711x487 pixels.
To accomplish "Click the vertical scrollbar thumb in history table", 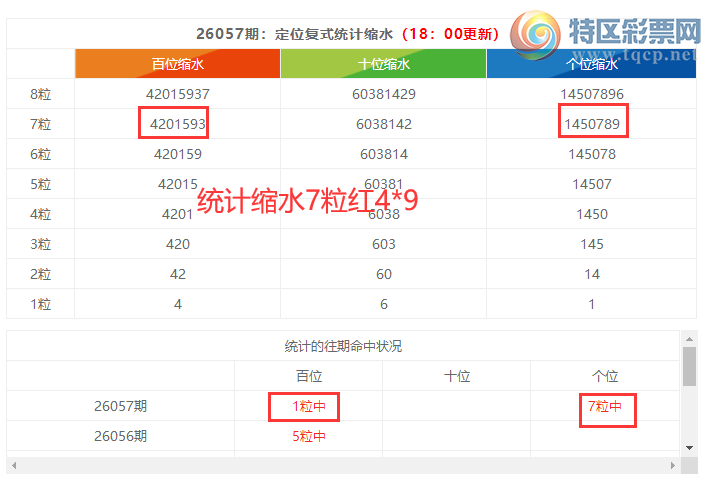I will point(689,366).
